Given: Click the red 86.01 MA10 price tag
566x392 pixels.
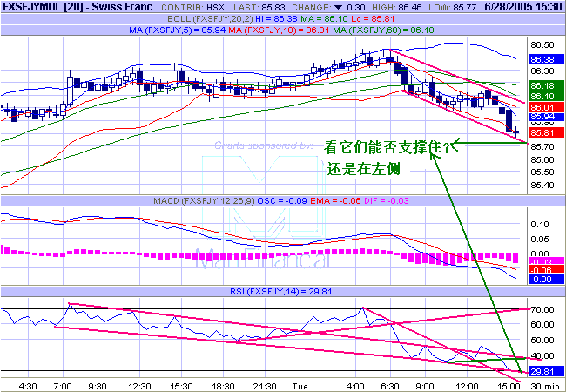Looking at the screenshot, I should [x=542, y=105].
